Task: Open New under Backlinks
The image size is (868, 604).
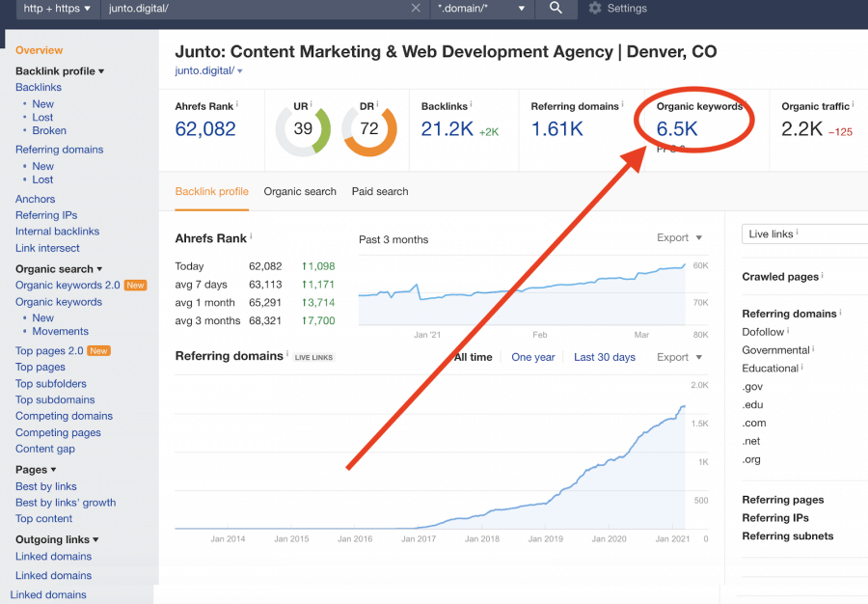Action: point(42,104)
